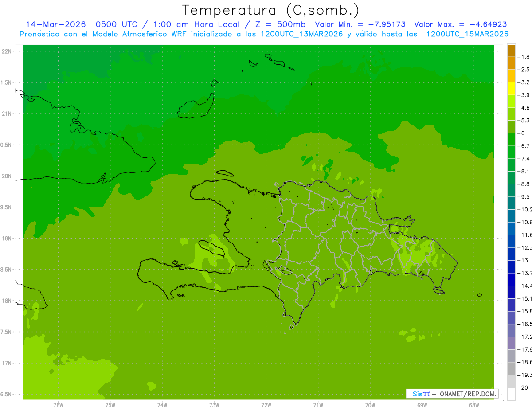Click the '22N' latitude label

click(6, 51)
